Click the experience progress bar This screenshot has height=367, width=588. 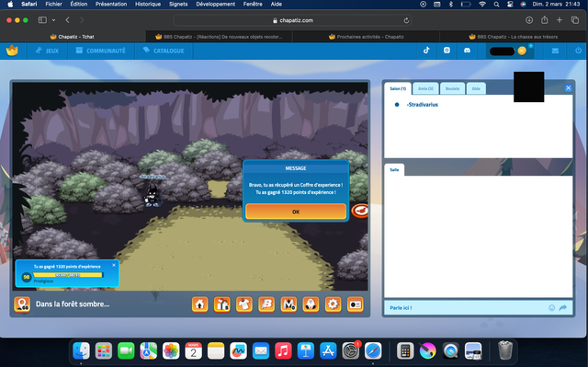[x=68, y=275]
